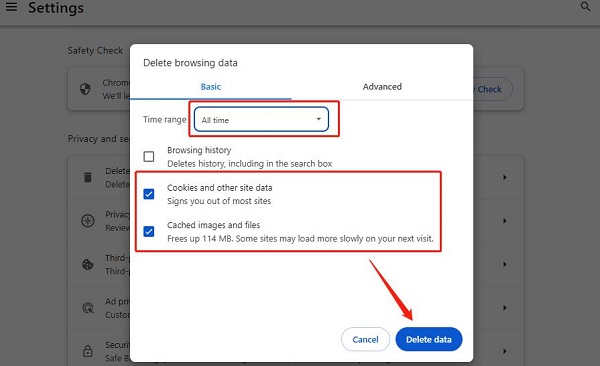Image resolution: width=600 pixels, height=366 pixels.
Task: Expand the Privacy guide row arrow
Action: 505,221
